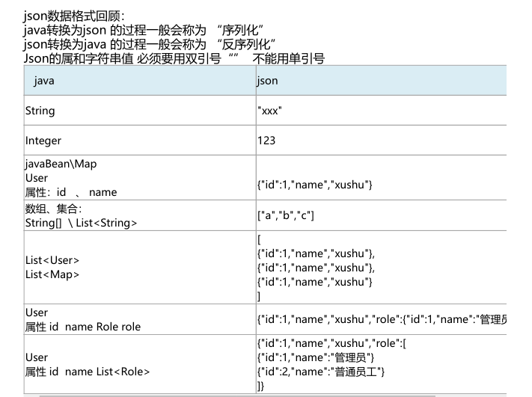532x397 pixels.
Task: Click the horizontal scrollbar below the table
Action: (x=237, y=396)
